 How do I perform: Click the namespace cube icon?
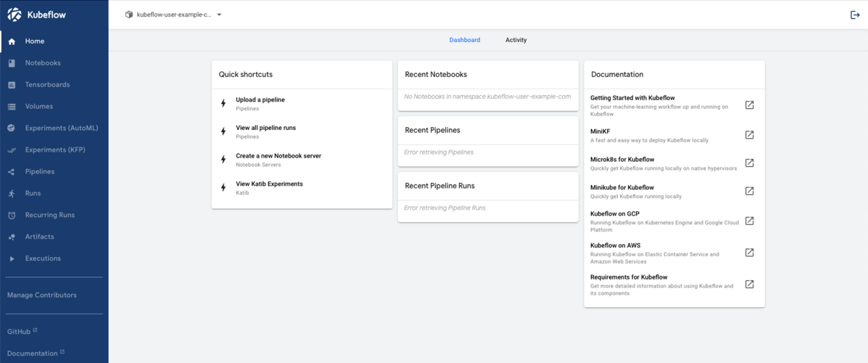pos(129,15)
